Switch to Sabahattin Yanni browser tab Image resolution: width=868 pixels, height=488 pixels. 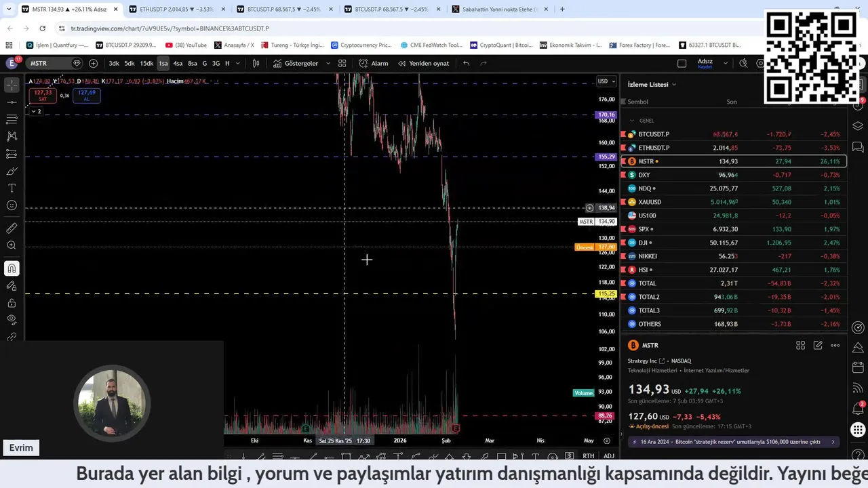[x=500, y=9]
